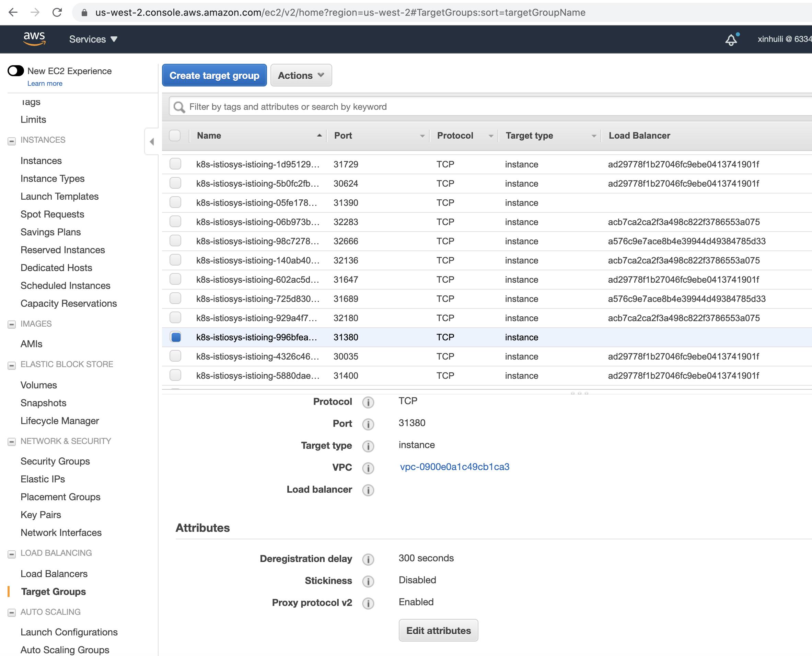
Task: Click the Deregistration delay info icon
Action: (x=368, y=559)
